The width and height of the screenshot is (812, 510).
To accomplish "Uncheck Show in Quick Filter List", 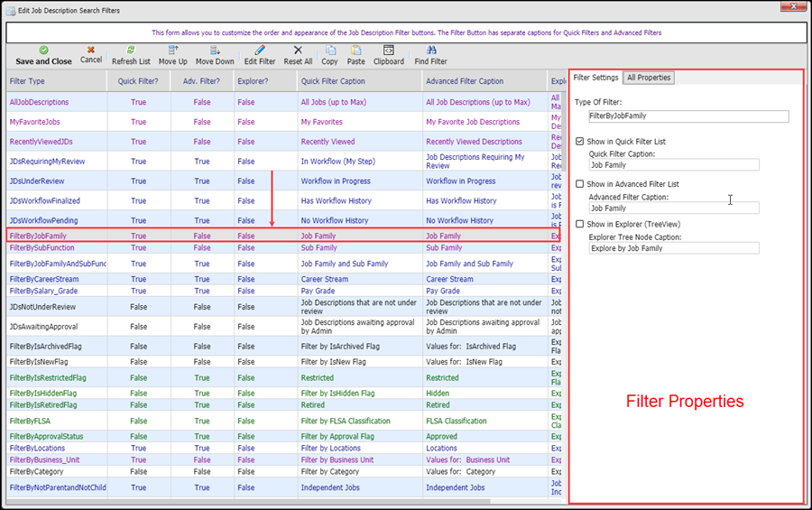I will click(x=580, y=142).
